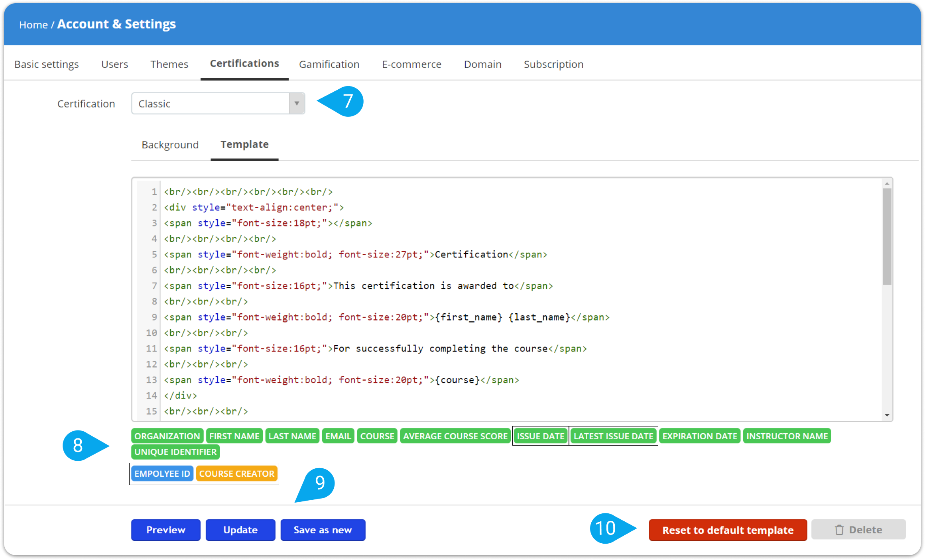Insert the LAST NAME tag

coord(292,436)
